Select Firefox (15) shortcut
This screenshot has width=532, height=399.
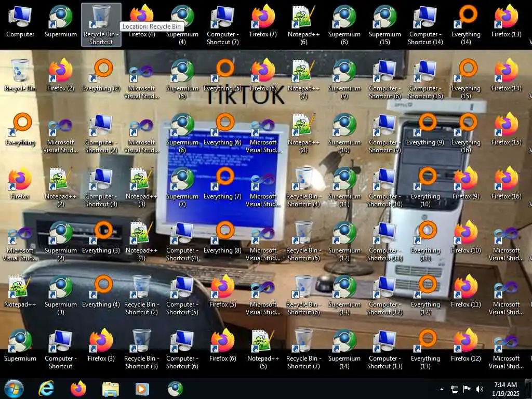point(506,129)
